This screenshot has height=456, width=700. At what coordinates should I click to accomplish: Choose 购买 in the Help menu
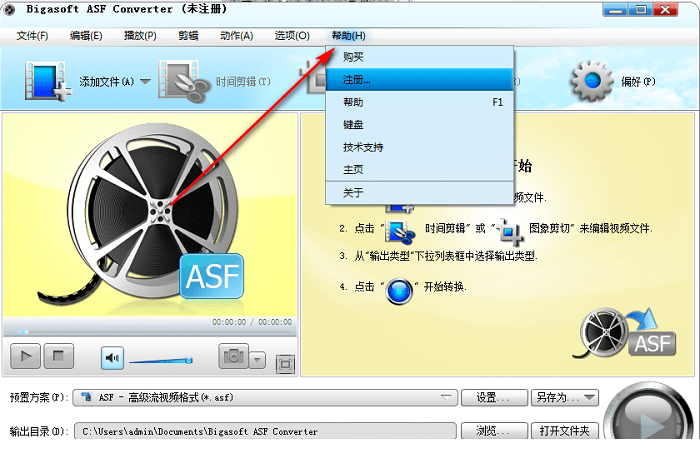coord(420,57)
